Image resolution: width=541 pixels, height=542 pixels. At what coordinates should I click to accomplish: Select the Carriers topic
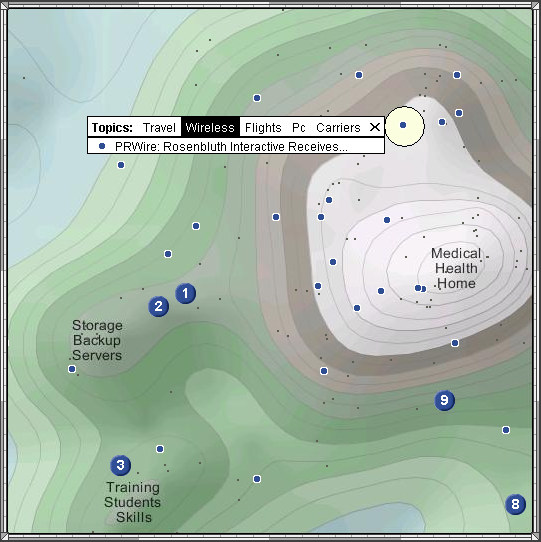338,128
